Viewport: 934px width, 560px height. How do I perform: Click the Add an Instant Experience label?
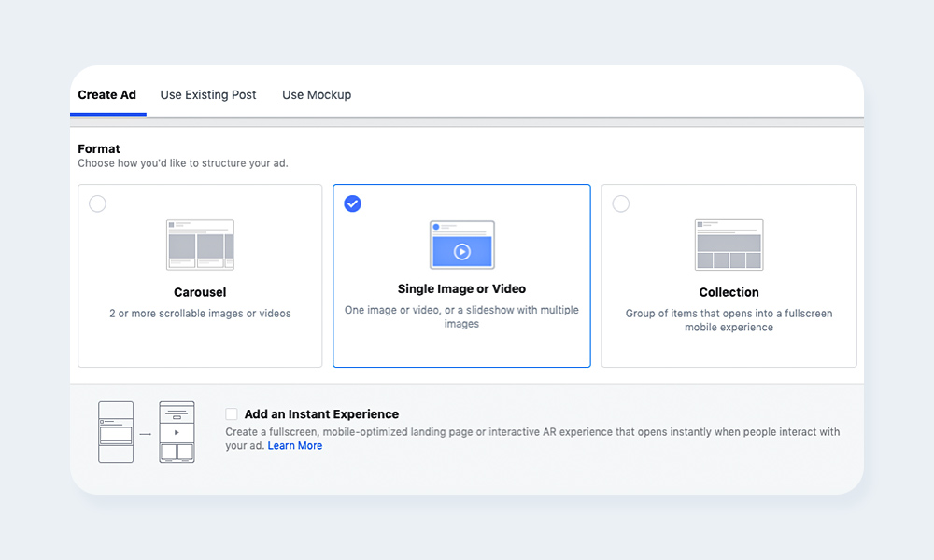point(321,413)
